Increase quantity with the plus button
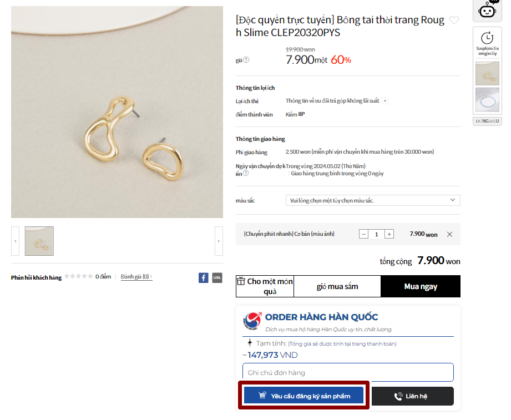511x420 pixels. coord(389,234)
